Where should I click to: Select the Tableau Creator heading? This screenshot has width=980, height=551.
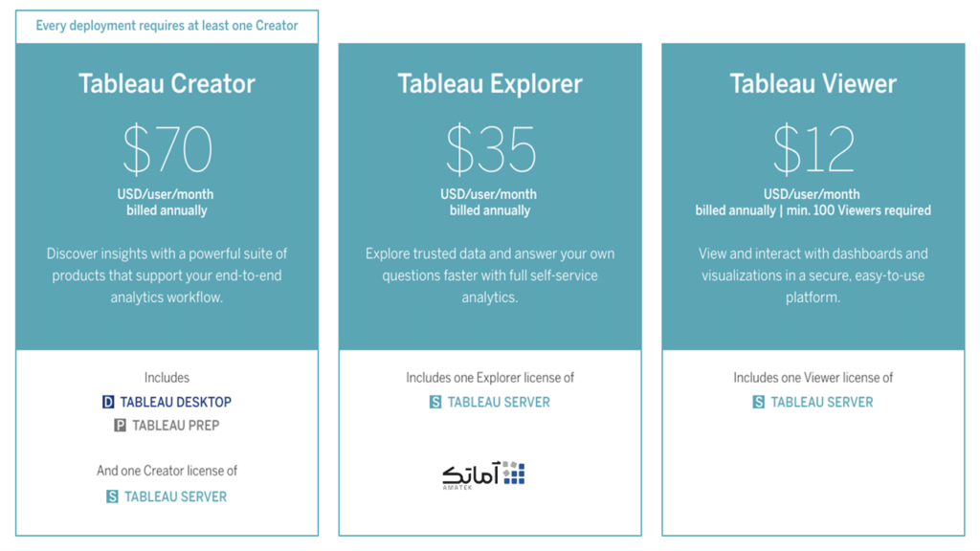pyautogui.click(x=167, y=84)
